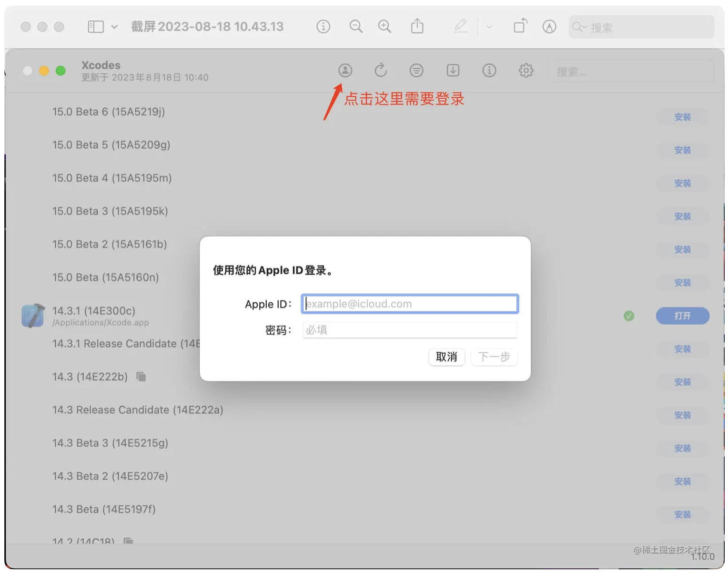Install Xcode 15.0 Beta 4
The height and width of the screenshot is (575, 728).
click(682, 183)
